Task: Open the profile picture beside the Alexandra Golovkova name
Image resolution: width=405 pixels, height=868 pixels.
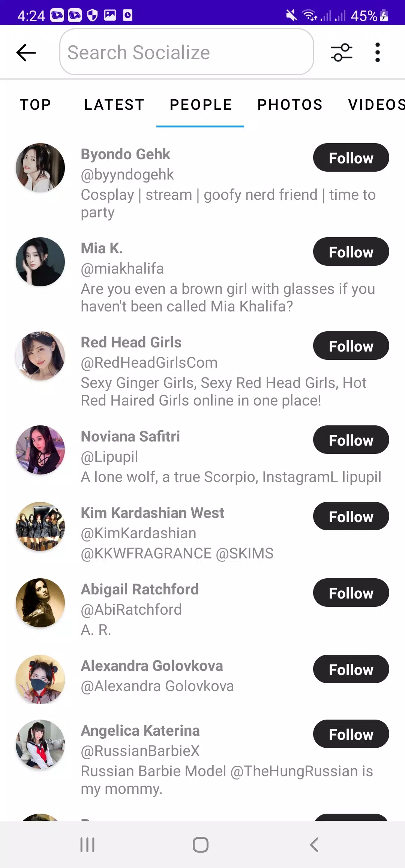Action: [40, 679]
